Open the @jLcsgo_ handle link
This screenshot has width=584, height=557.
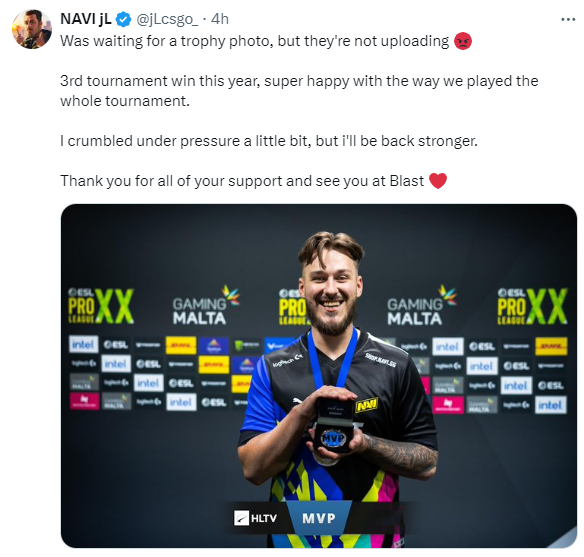pos(167,19)
